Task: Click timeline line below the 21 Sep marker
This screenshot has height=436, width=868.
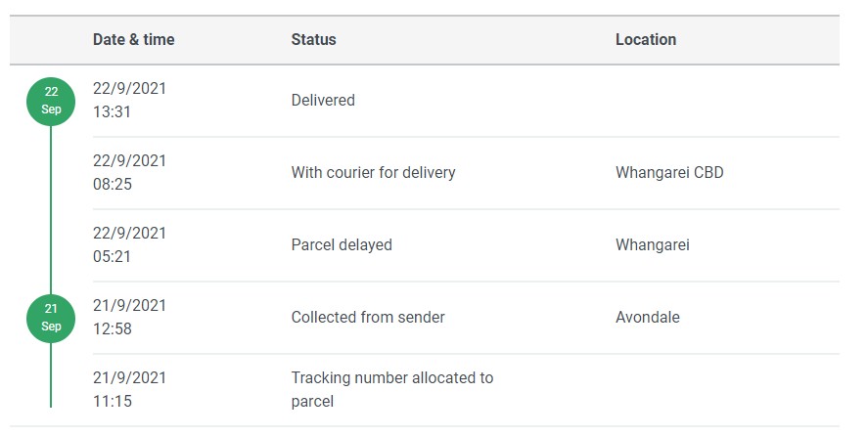Action: coord(51,376)
